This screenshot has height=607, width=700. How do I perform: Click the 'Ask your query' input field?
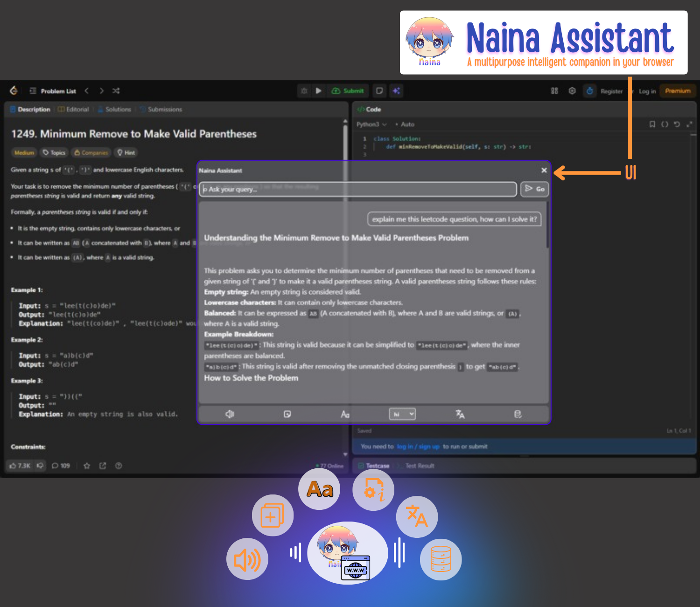(x=358, y=189)
